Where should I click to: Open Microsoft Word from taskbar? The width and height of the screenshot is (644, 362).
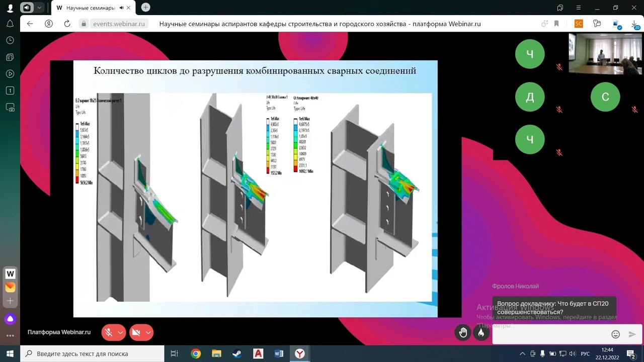click(x=279, y=353)
